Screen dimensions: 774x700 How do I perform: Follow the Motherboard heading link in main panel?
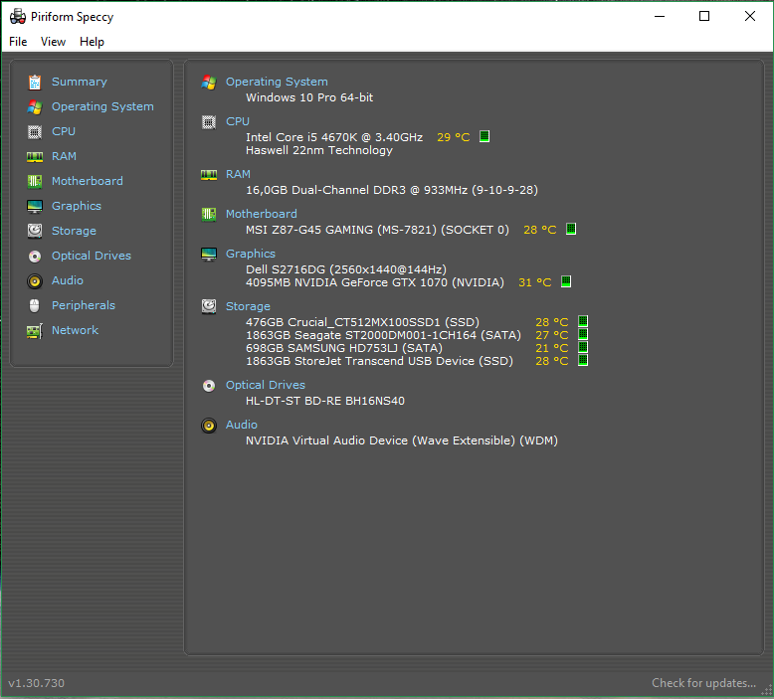(x=261, y=214)
